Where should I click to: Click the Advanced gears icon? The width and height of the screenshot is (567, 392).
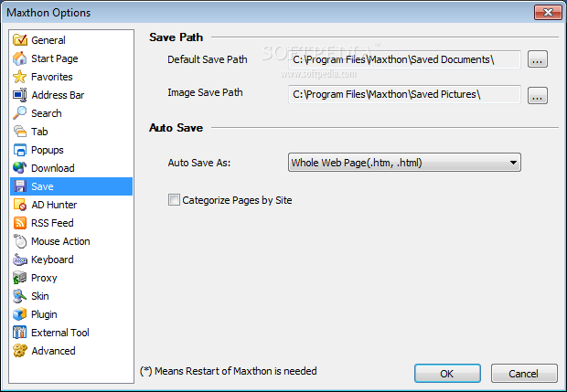(20, 351)
